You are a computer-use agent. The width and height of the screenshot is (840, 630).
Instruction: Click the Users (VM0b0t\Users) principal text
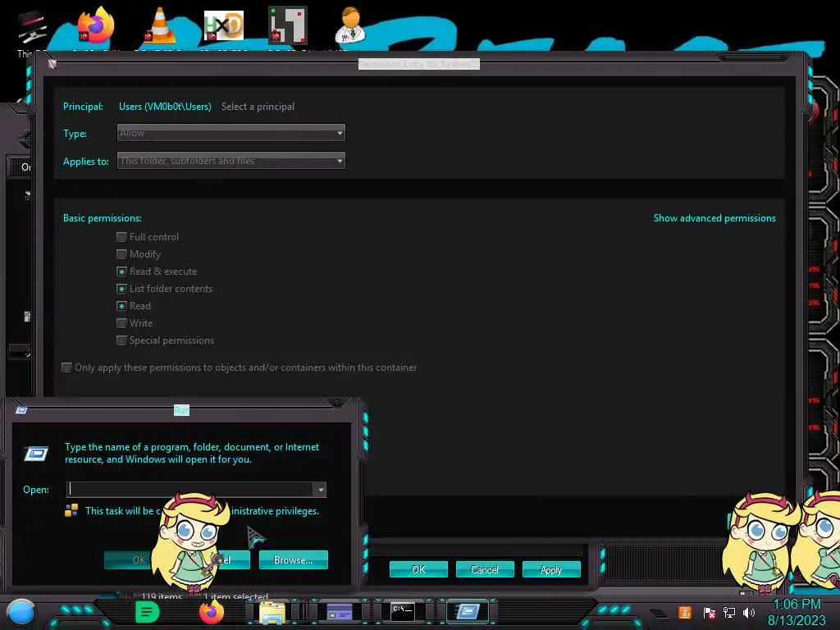(165, 107)
